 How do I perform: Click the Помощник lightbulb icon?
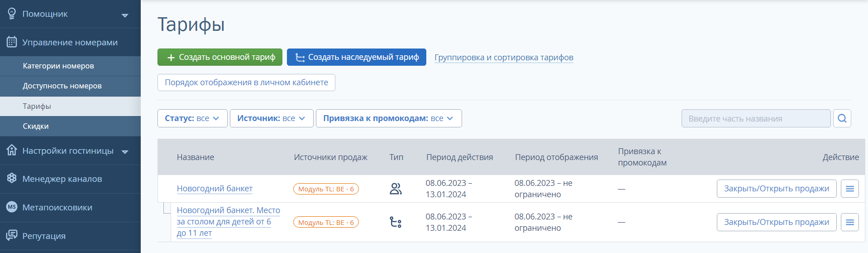(x=12, y=14)
